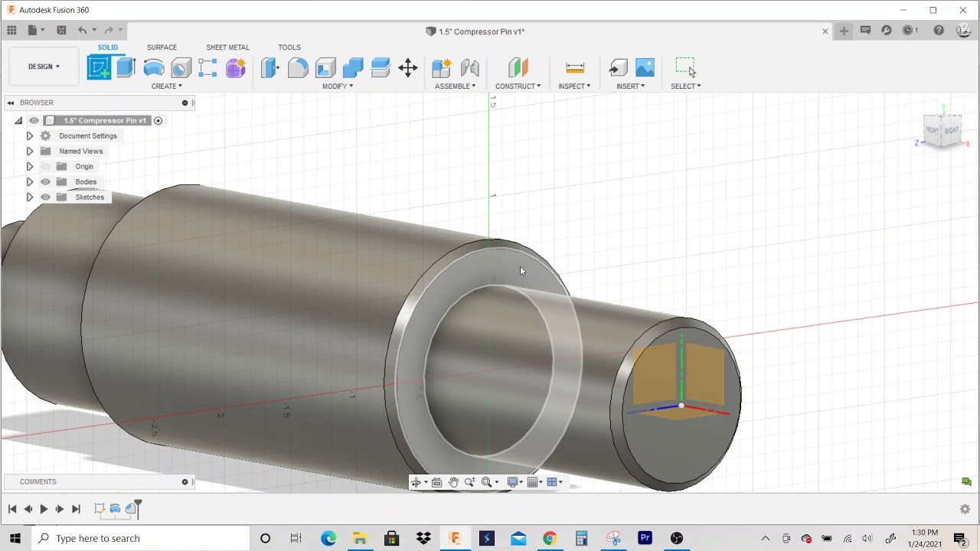980x551 pixels.
Task: Select the Move/Copy tool
Action: pos(408,67)
